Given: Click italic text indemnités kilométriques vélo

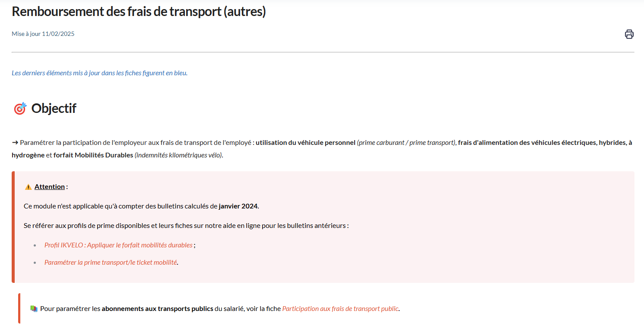Looking at the screenshot, I should point(179,155).
